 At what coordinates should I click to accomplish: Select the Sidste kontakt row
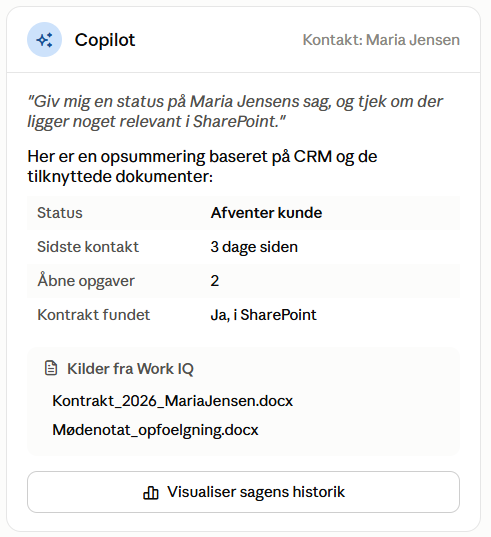coord(243,247)
